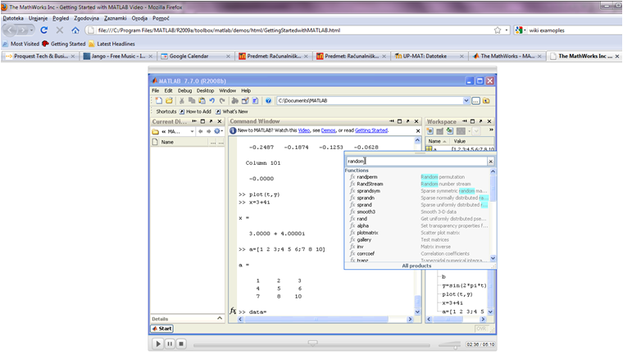Open the Profiler toolbar icon
The height and width of the screenshot is (364, 623).
pyautogui.click(x=255, y=101)
